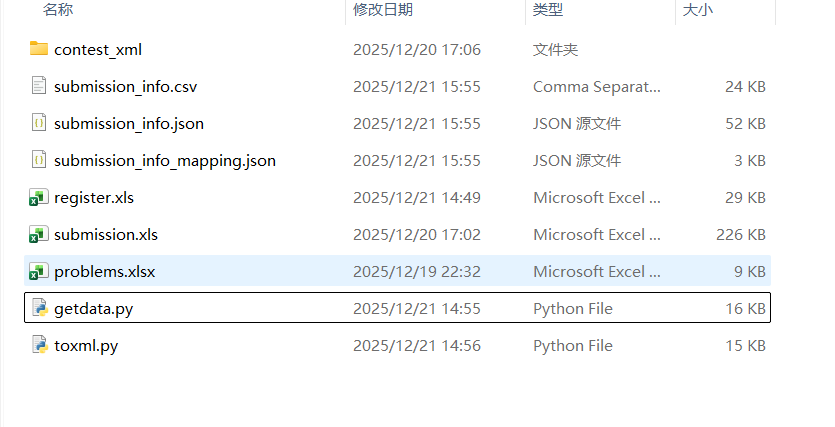Sort files by 修改日期 column header
The width and height of the screenshot is (835, 427).
[x=383, y=10]
